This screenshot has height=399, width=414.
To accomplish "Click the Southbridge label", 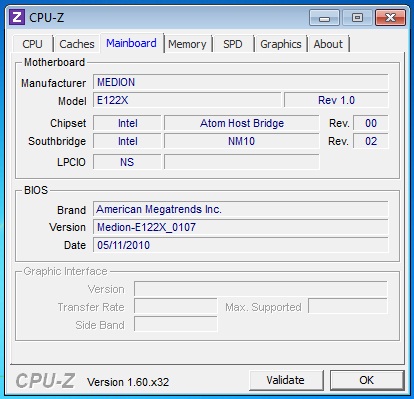I will tap(57, 141).
